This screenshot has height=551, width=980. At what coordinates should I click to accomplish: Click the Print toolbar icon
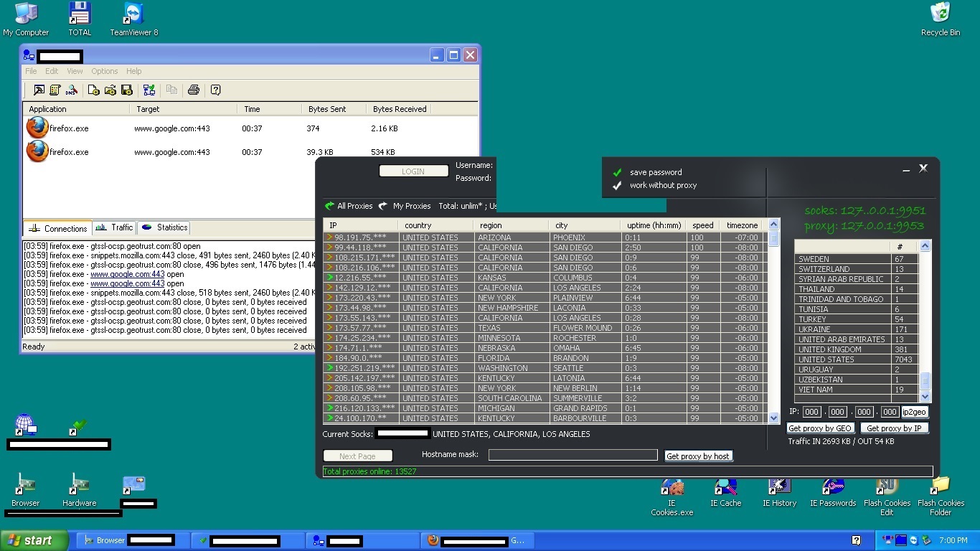click(193, 90)
